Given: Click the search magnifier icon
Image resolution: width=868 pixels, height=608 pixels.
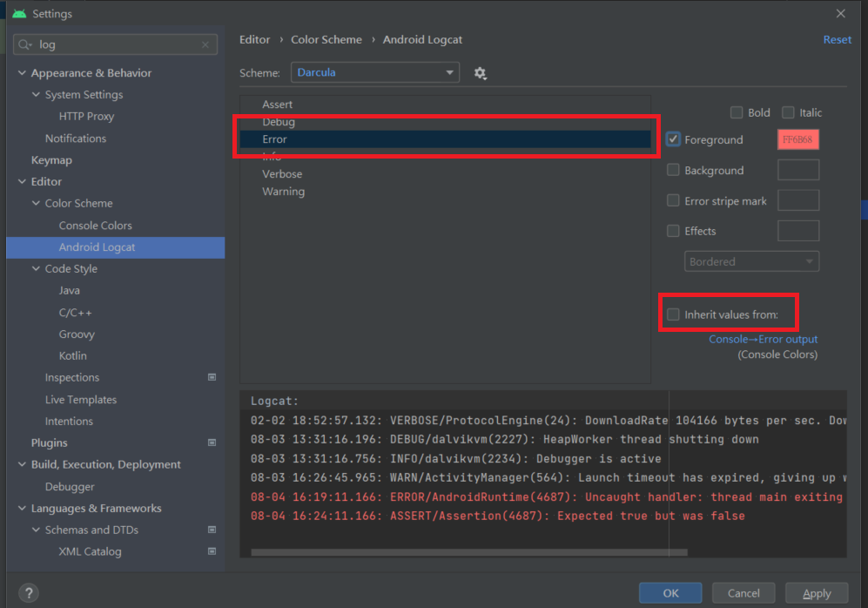Looking at the screenshot, I should pos(24,44).
